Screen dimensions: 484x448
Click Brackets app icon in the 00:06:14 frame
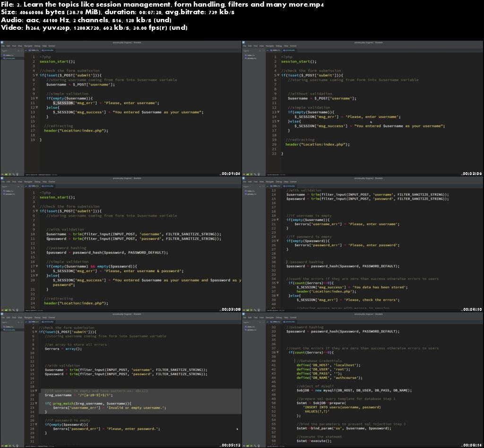tap(243, 314)
